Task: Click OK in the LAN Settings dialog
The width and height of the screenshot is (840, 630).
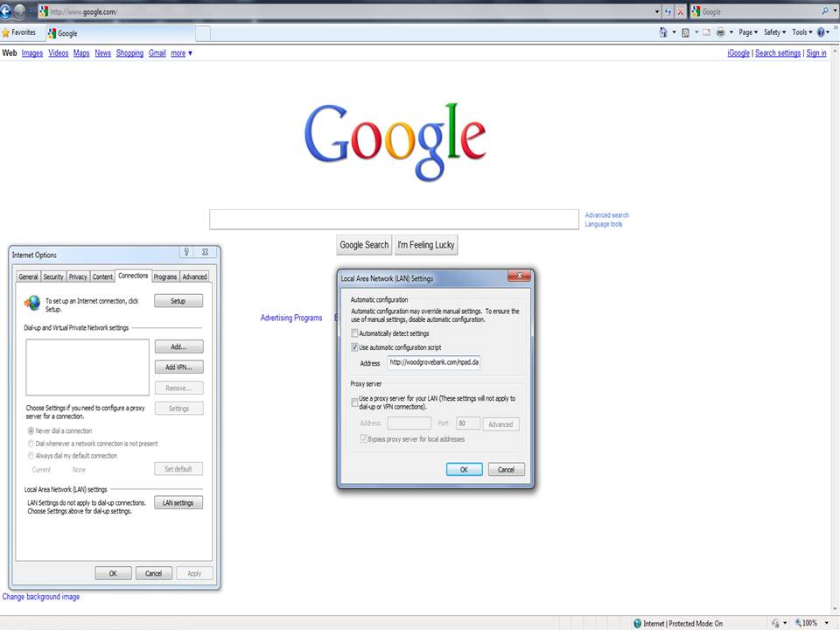Action: pyautogui.click(x=464, y=470)
